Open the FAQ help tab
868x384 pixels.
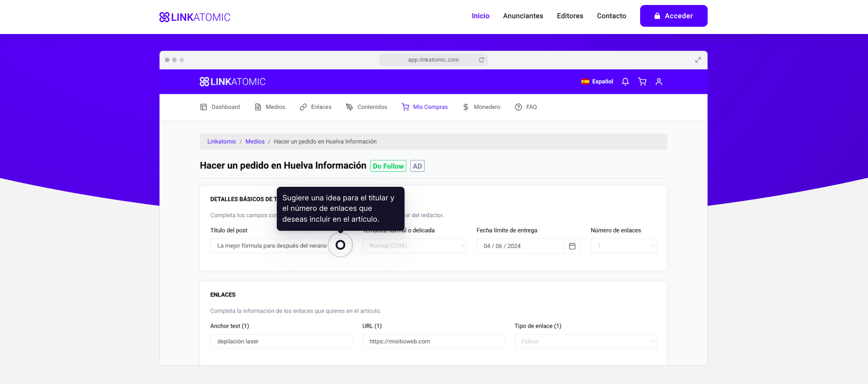click(526, 107)
